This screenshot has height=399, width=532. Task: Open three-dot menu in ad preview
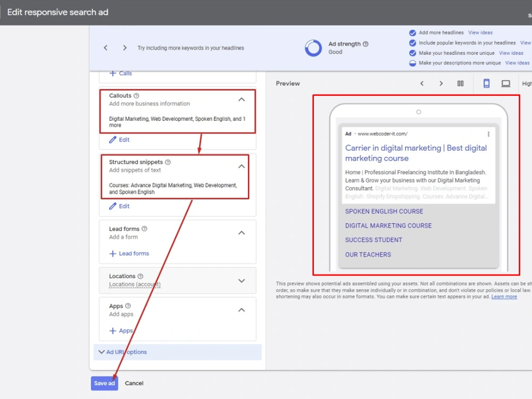488,134
